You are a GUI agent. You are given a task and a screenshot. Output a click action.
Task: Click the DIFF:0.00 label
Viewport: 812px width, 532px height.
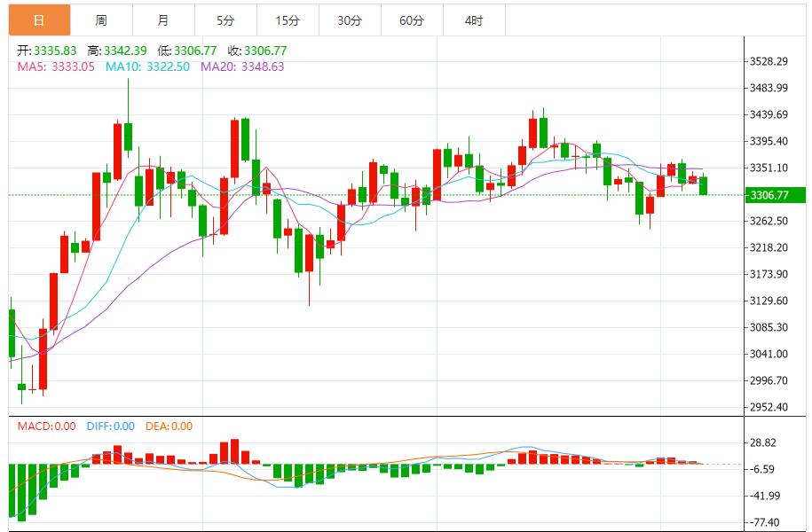(110, 426)
